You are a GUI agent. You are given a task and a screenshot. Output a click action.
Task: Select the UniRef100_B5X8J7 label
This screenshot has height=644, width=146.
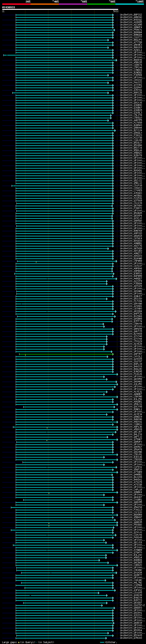131,143
